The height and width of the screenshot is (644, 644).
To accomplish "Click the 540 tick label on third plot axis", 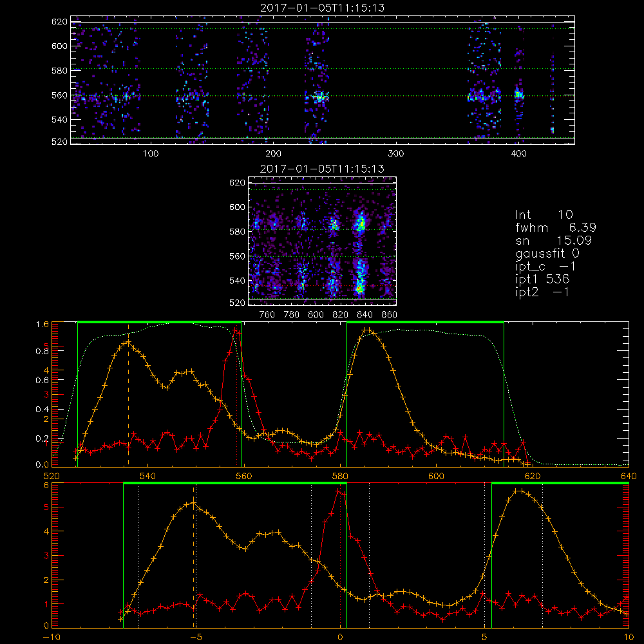I will pyautogui.click(x=147, y=476).
